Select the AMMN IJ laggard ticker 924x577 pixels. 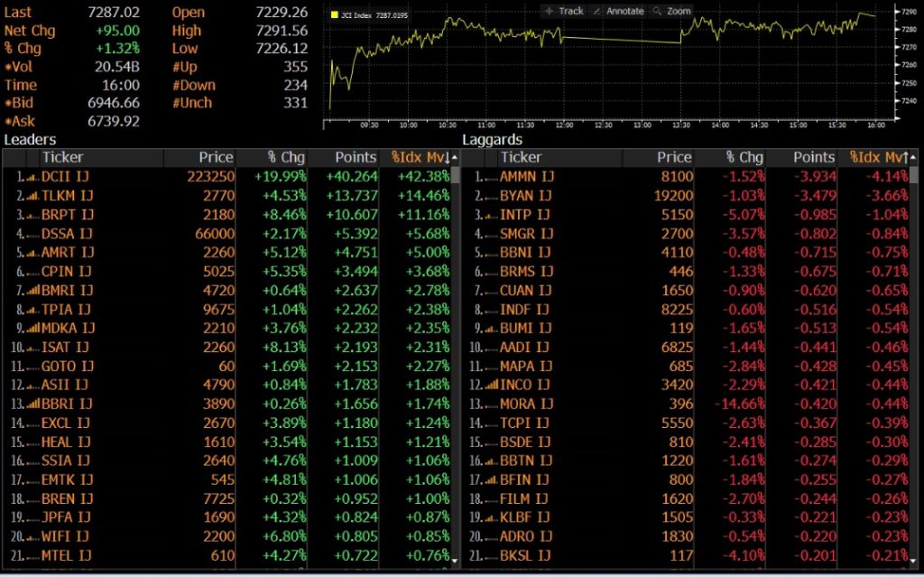pos(527,177)
